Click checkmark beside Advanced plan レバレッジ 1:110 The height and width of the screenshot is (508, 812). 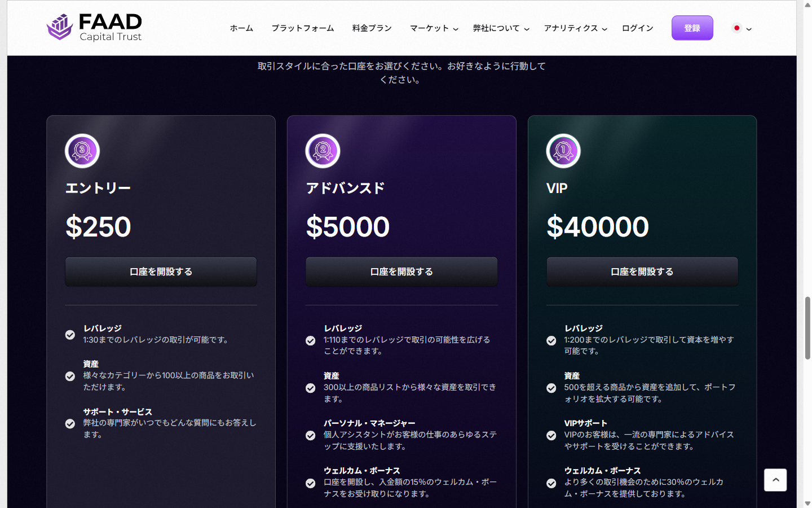(x=310, y=340)
